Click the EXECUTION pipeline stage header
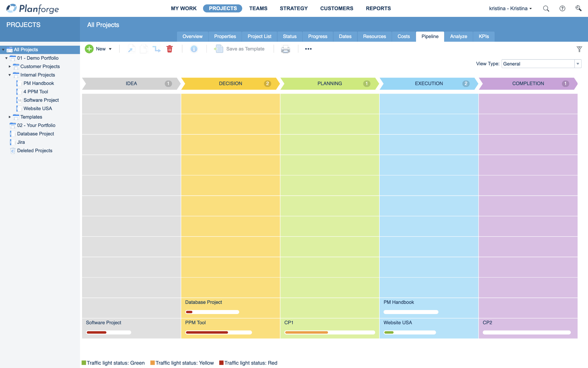Screen dimensions: 588x368 pos(428,84)
